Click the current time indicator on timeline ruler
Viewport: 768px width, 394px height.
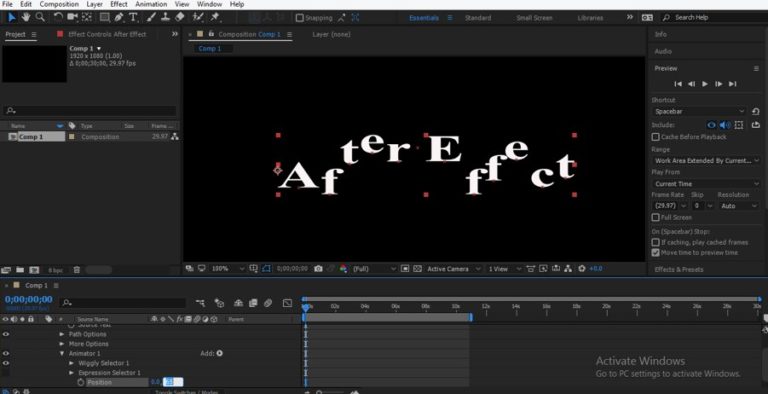tap(306, 307)
